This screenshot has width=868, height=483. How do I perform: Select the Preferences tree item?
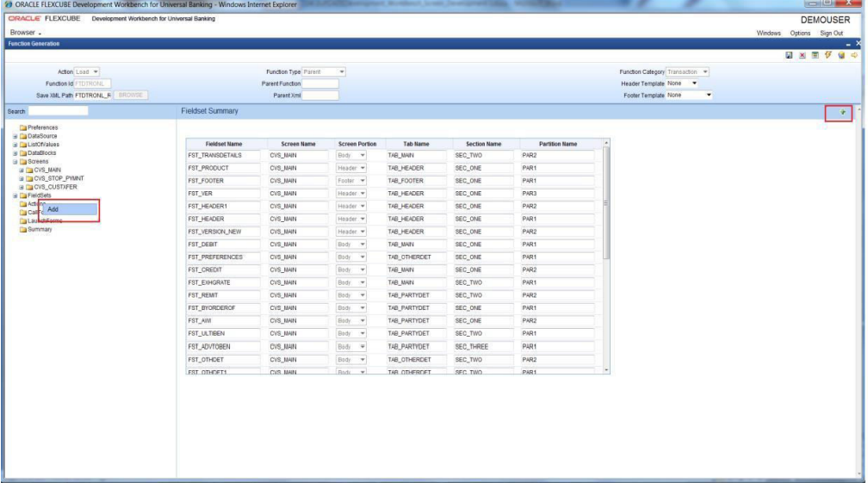(x=43, y=127)
